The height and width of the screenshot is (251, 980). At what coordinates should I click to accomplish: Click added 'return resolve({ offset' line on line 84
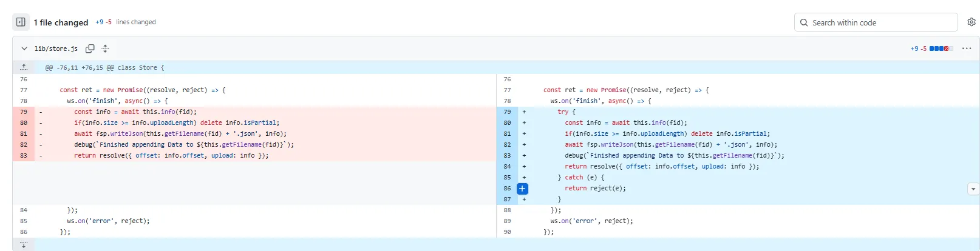(662, 167)
